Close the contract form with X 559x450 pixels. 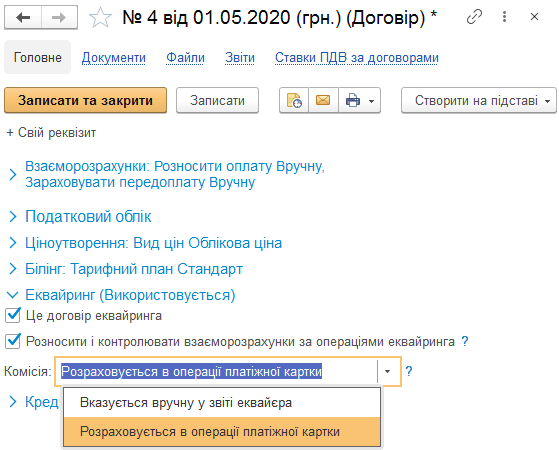coord(534,17)
